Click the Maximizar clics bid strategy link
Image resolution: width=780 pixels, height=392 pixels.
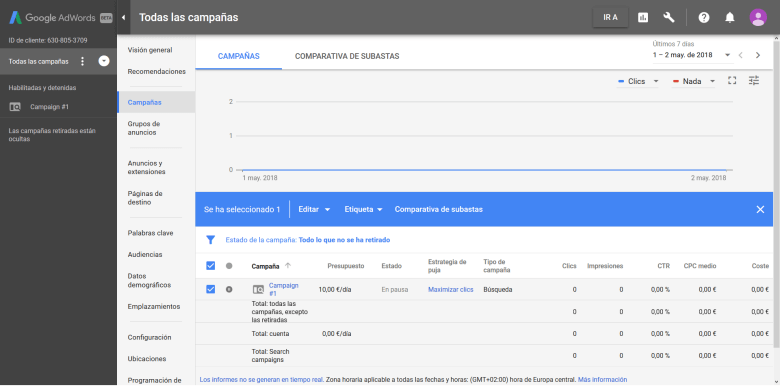(451, 290)
